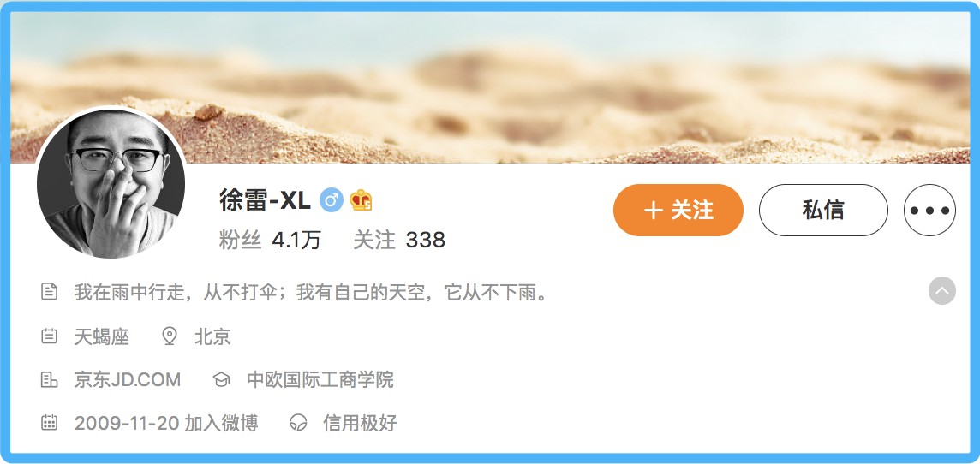Image resolution: width=980 pixels, height=464 pixels.
Task: Open the 关注 338 following list
Action: 399,240
